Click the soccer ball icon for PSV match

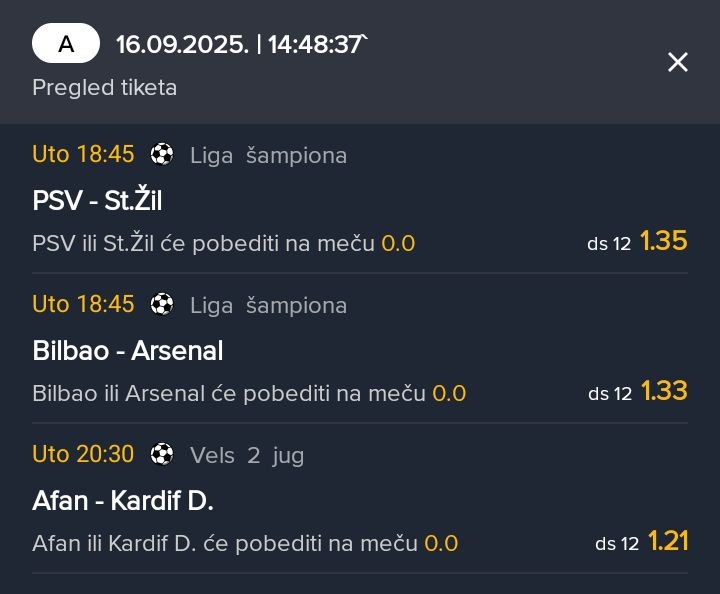[162, 154]
